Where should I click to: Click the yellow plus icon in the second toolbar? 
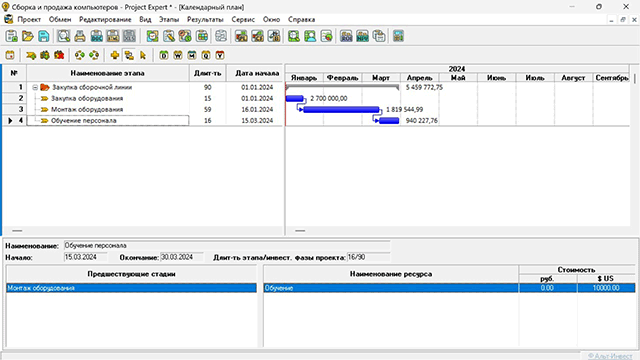click(115, 55)
